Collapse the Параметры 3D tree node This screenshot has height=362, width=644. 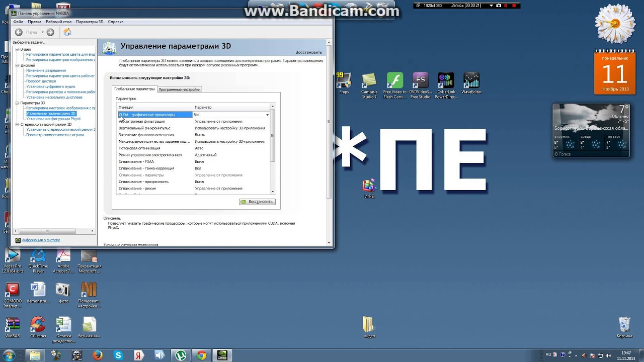17,103
